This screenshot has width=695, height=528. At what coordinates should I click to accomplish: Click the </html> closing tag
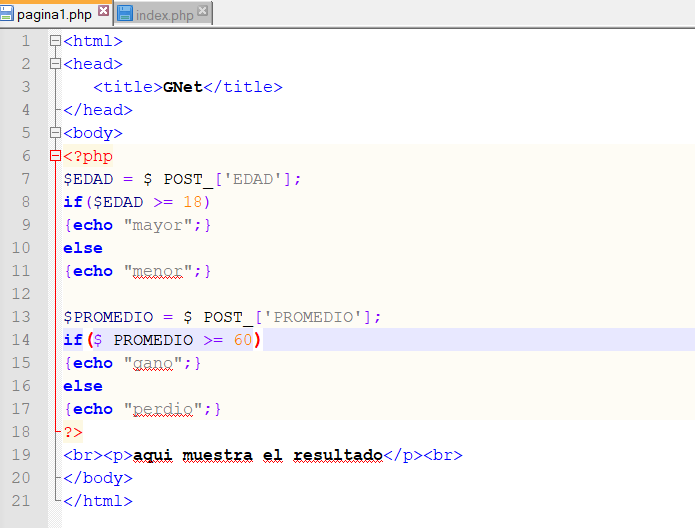(x=98, y=501)
